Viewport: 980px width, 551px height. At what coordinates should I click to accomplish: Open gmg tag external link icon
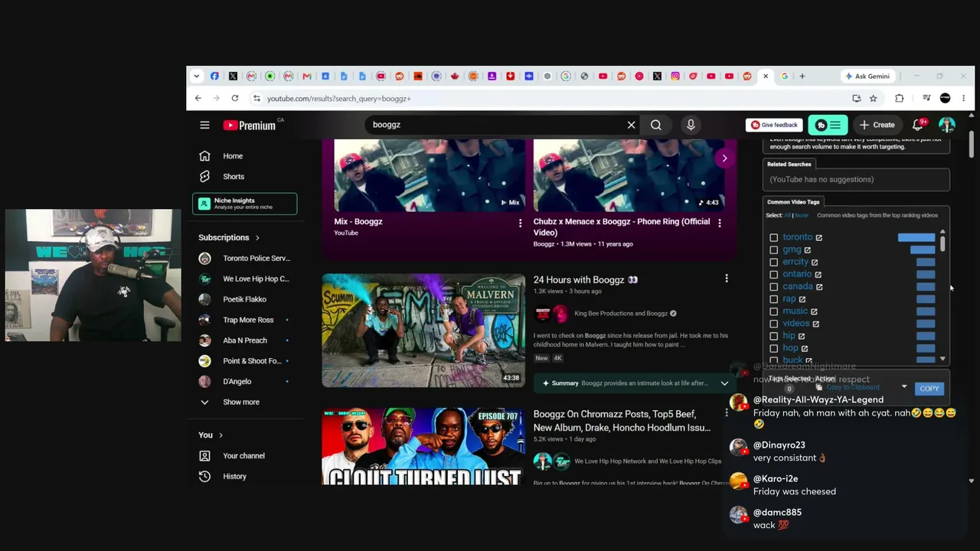(807, 250)
